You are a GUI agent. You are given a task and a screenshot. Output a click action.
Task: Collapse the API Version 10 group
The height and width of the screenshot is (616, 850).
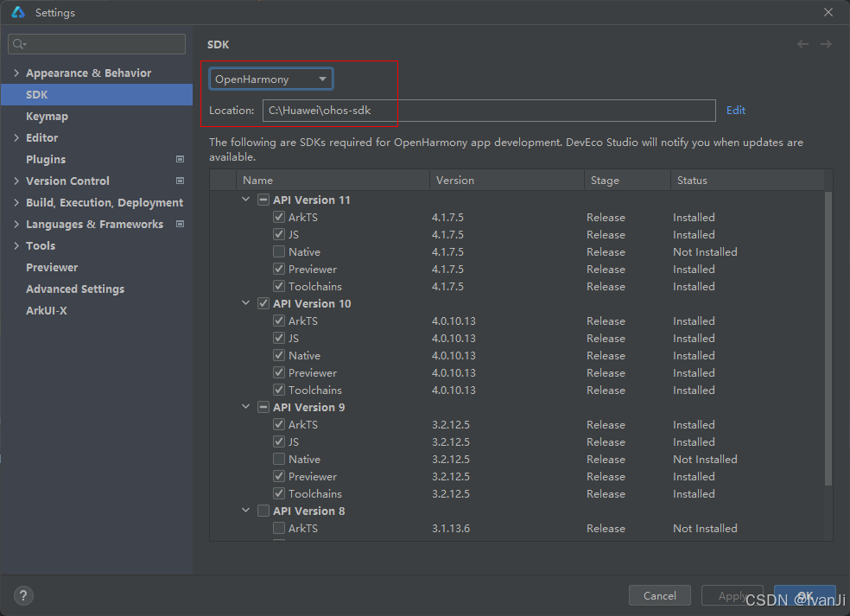(x=245, y=303)
